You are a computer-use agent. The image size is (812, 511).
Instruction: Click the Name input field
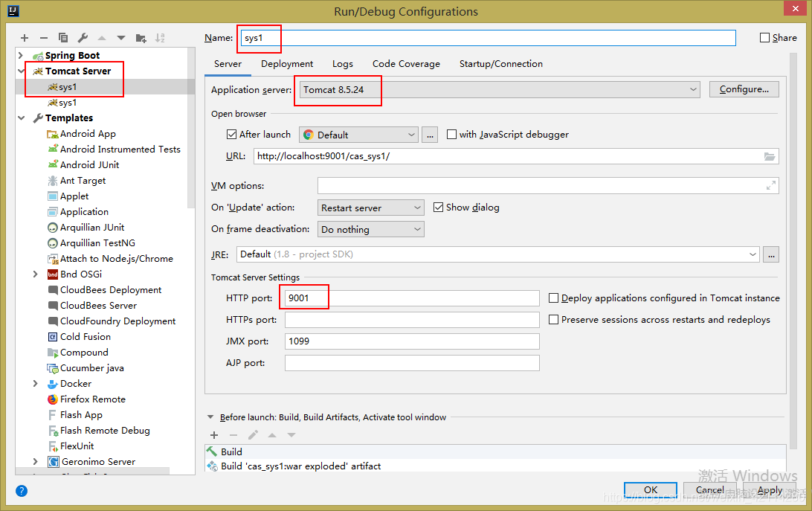click(488, 38)
